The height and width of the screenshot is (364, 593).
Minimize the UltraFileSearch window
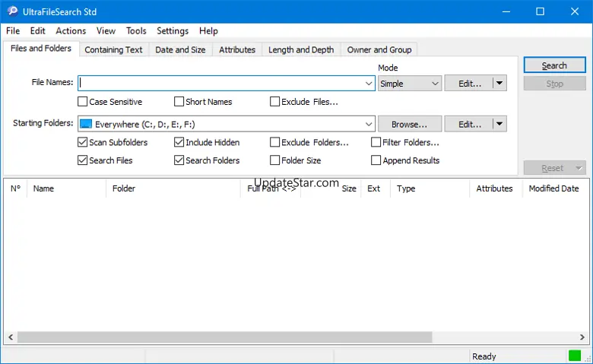506,11
